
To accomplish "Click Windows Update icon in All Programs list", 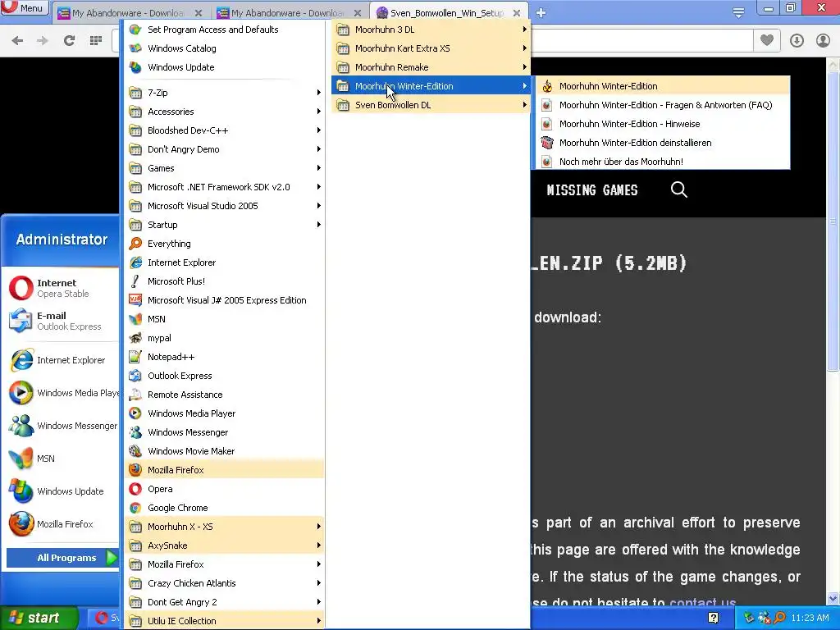I will point(135,67).
